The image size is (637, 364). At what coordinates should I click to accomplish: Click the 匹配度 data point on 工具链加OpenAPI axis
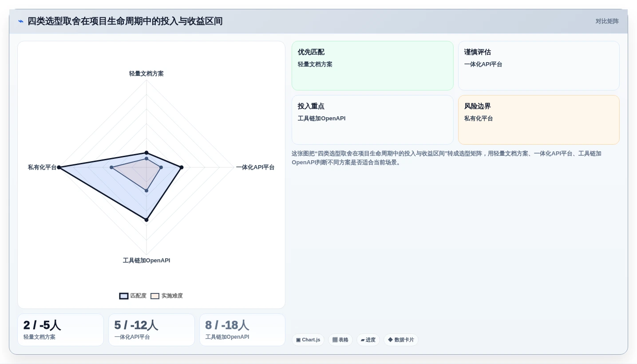[146, 220]
